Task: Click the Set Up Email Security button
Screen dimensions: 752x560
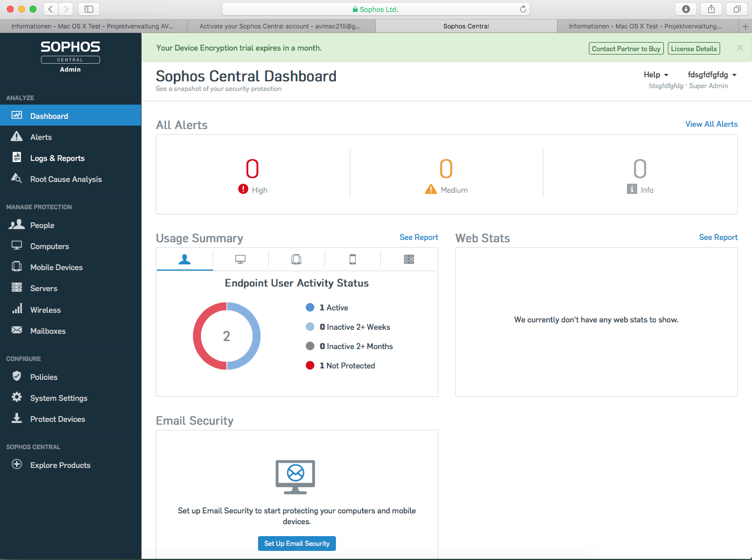Action: 297,544
